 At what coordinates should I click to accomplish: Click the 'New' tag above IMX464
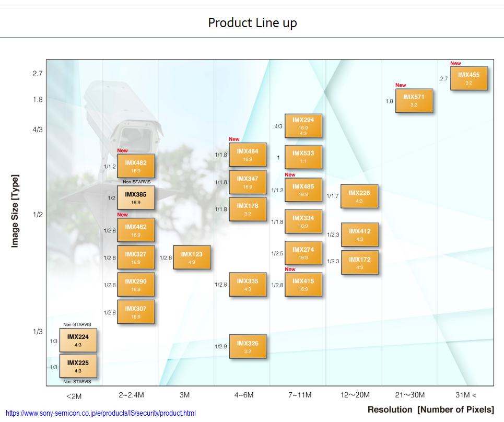click(x=234, y=139)
